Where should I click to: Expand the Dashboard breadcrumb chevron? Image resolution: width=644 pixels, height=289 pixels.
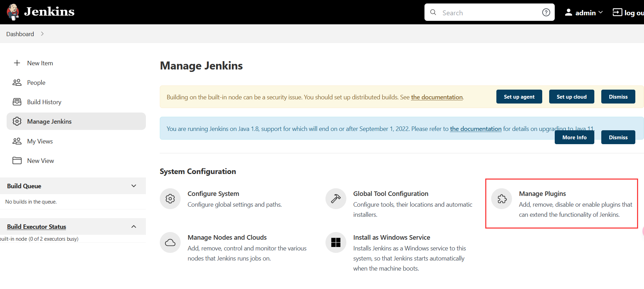pyautogui.click(x=42, y=34)
